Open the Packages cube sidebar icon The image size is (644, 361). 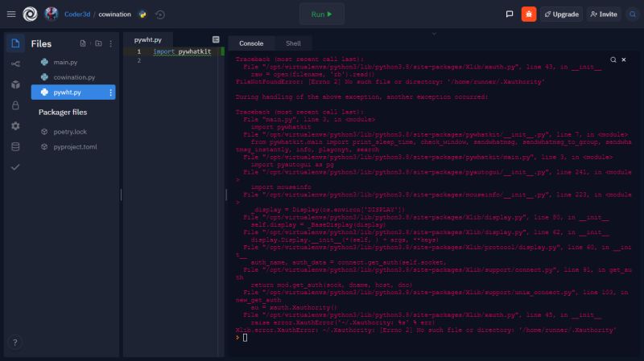coord(15,84)
